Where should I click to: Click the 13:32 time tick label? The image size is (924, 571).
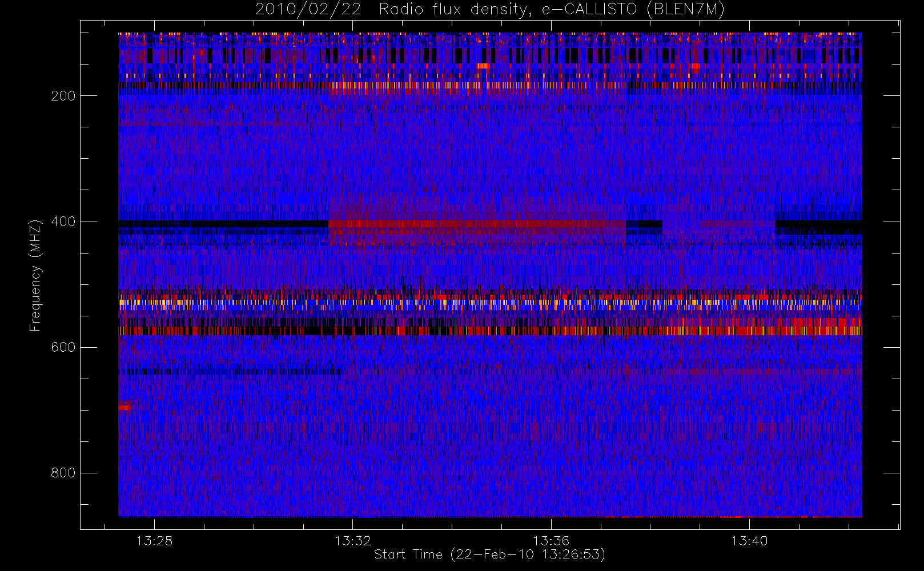[353, 541]
